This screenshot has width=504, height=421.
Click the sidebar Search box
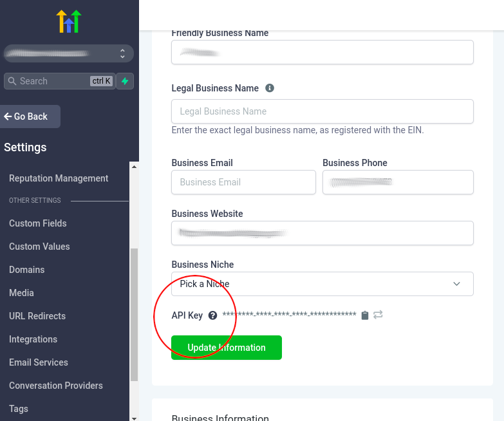pos(60,81)
